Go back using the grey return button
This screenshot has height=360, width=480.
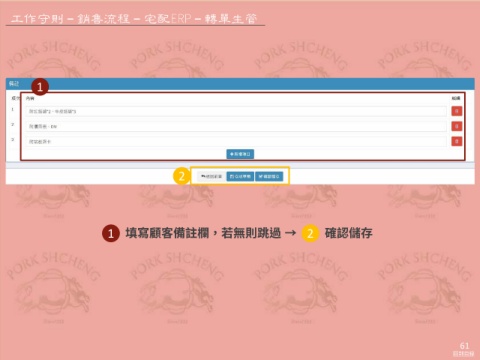click(211, 176)
